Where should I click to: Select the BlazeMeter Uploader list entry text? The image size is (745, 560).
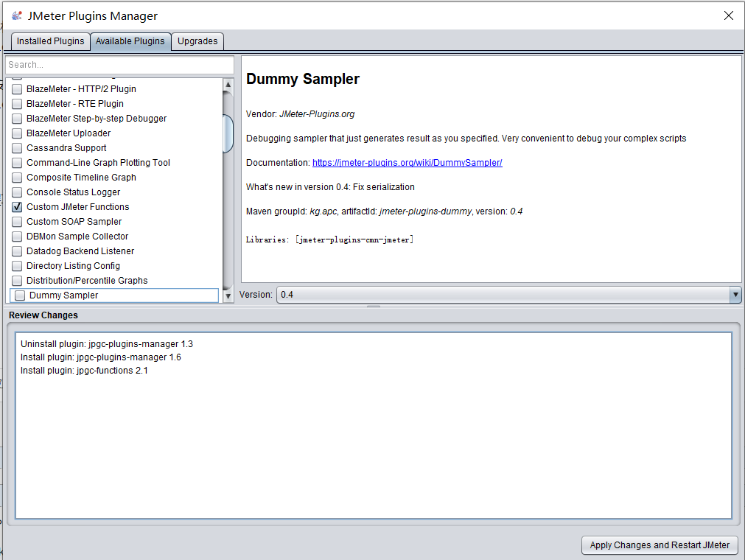(69, 133)
